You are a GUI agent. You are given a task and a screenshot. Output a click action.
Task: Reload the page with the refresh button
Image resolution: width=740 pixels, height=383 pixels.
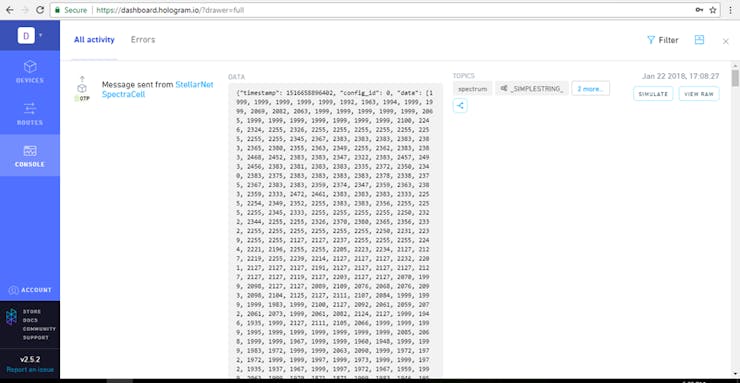pos(41,10)
